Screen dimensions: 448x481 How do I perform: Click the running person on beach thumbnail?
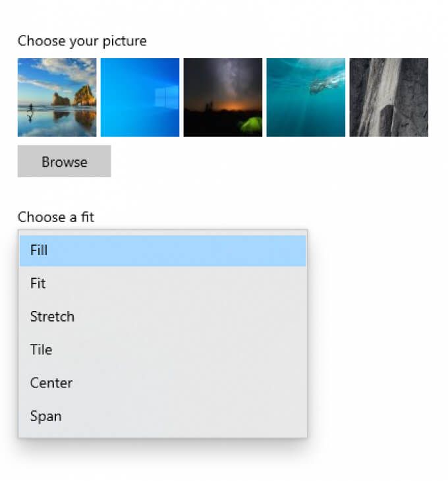[x=30, y=108]
